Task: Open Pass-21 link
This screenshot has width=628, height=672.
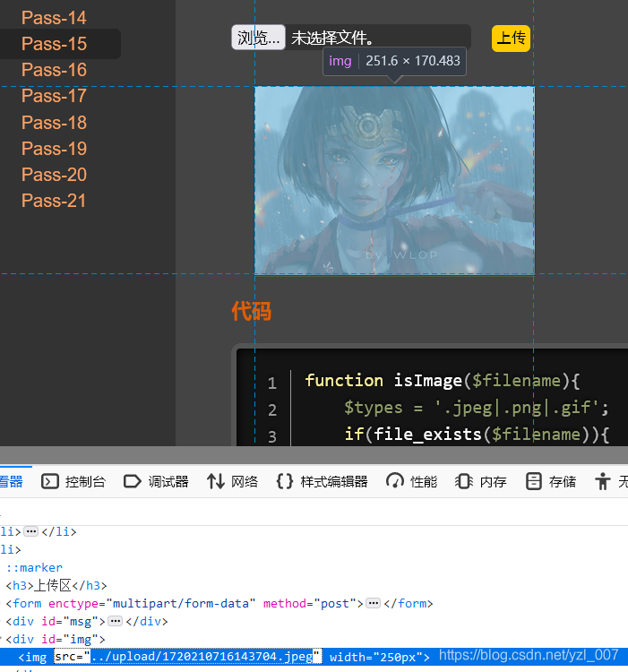Action: click(x=54, y=201)
